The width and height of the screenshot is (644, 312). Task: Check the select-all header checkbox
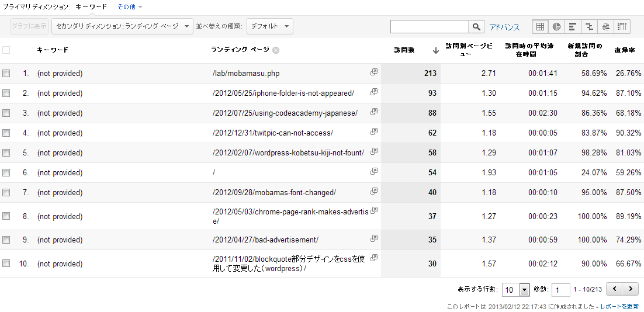(6, 50)
